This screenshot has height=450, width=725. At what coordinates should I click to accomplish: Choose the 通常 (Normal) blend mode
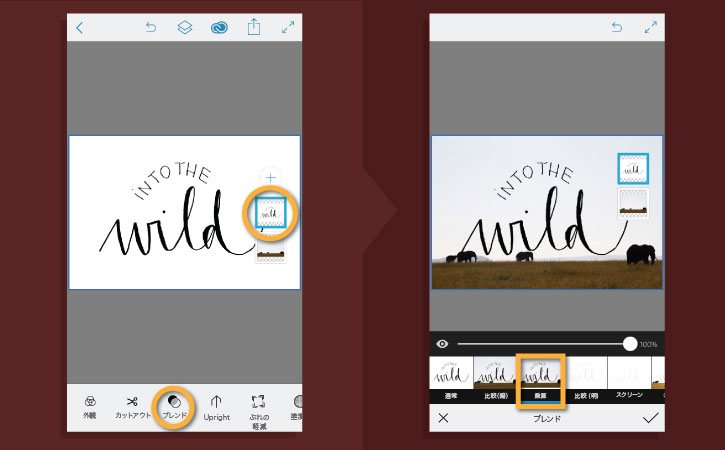point(451,379)
